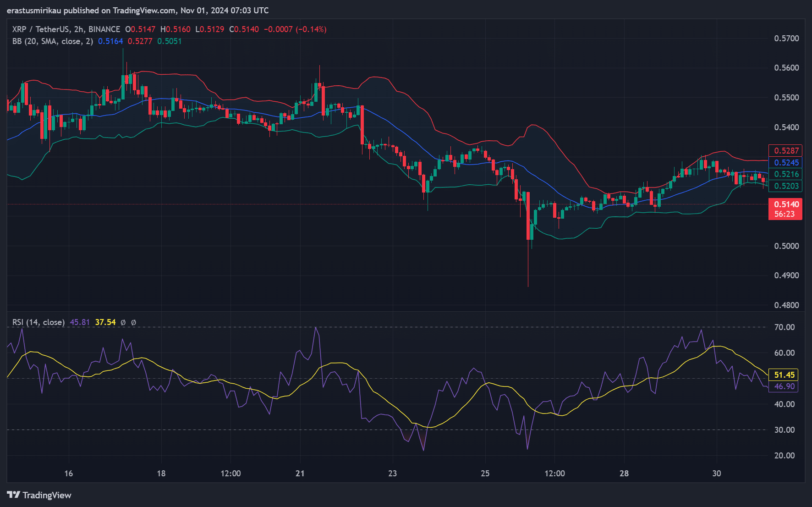This screenshot has width=812, height=507.
Task: Click the TradingView logo icon
Action: coord(14,495)
